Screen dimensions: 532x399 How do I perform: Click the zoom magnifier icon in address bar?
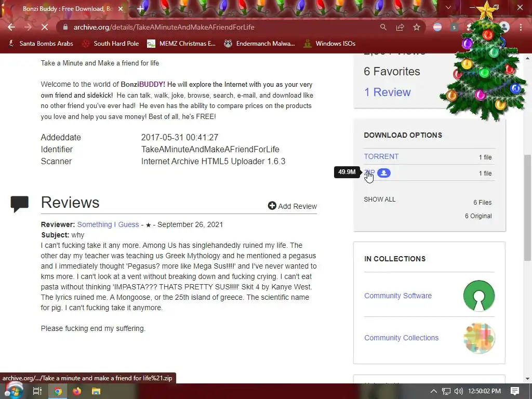click(x=383, y=27)
